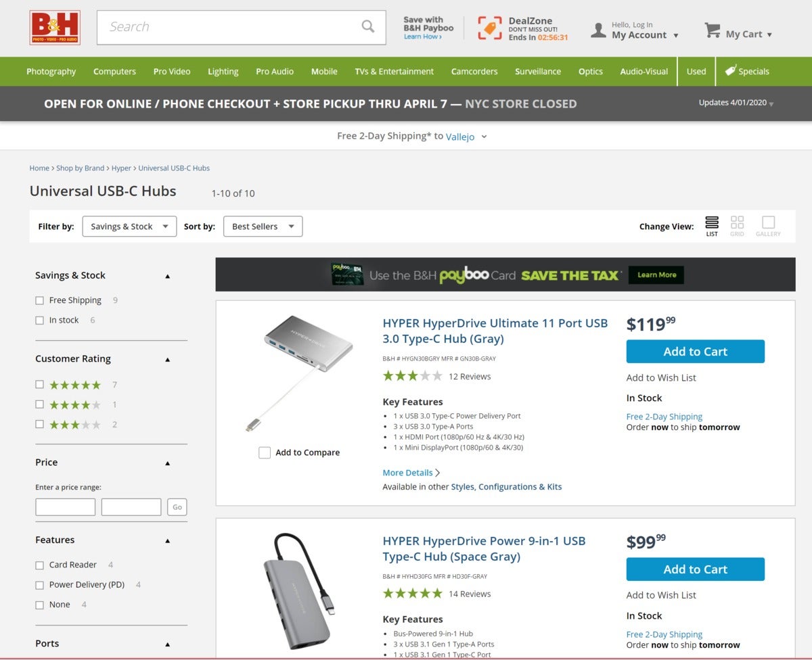The width and height of the screenshot is (812, 660).
Task: Click the search magnifier icon
Action: pos(367,26)
